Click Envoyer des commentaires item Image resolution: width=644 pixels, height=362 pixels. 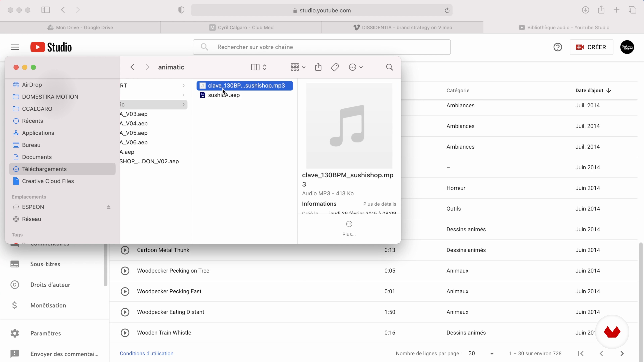55,354
